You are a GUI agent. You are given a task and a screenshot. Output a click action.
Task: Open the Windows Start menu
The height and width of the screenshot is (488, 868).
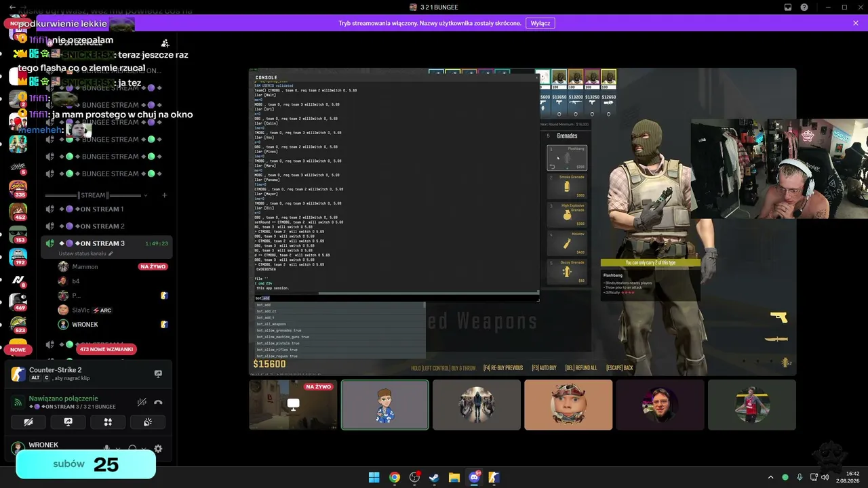click(x=374, y=477)
